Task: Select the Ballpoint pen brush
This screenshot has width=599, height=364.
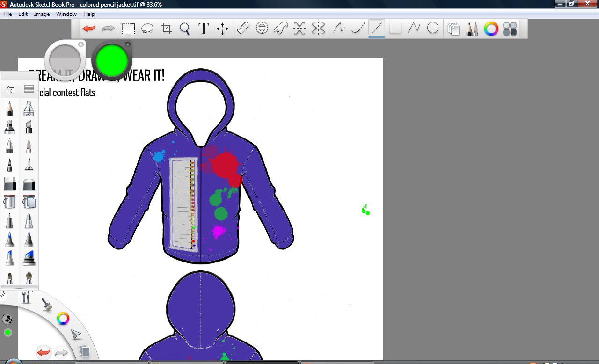Action: (x=10, y=146)
